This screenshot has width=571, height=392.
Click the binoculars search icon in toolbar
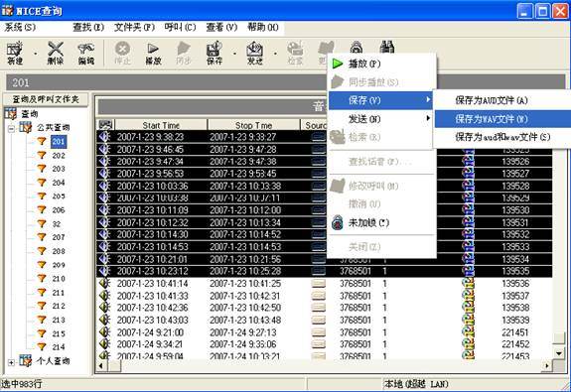pos(386,48)
